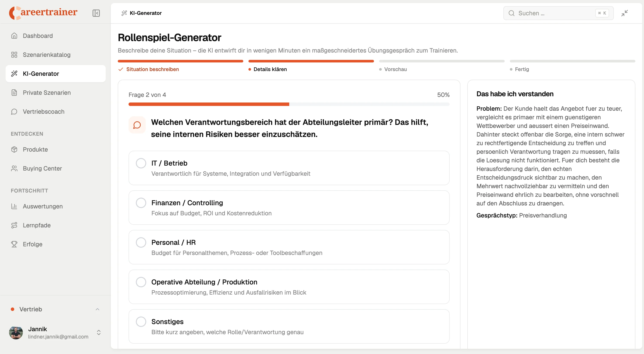644x354 pixels.
Task: Click the Lernpfade route icon
Action: pyautogui.click(x=14, y=225)
